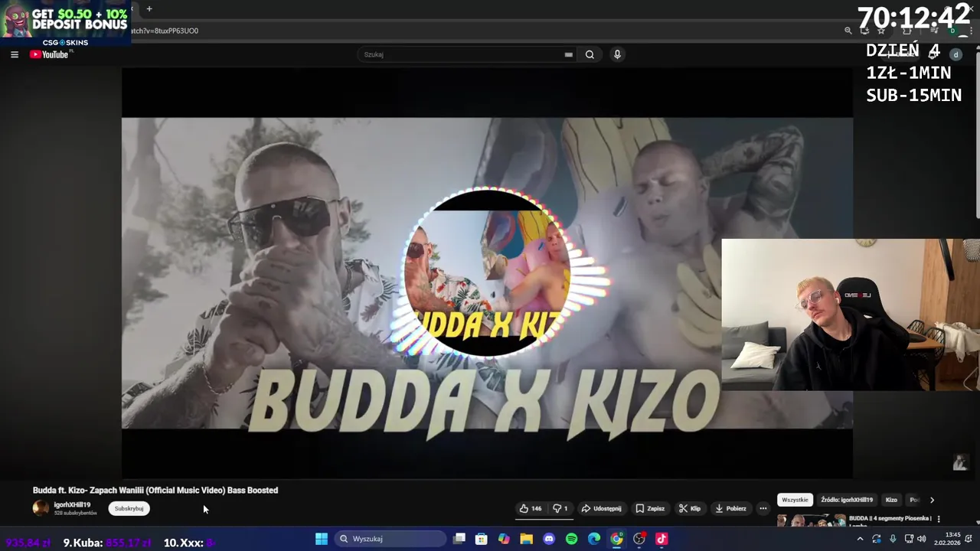Open the Windows Start menu
The width and height of the screenshot is (980, 551).
(x=322, y=539)
